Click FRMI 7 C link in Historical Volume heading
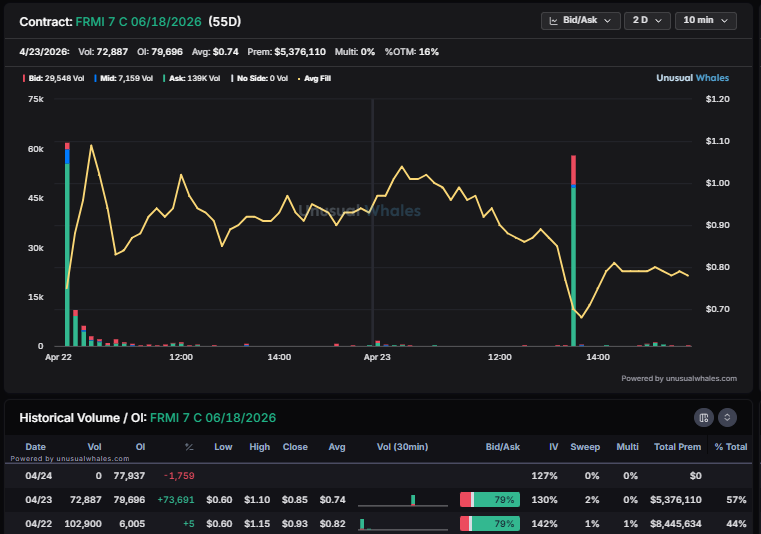The width and height of the screenshot is (761, 534). click(x=213, y=418)
